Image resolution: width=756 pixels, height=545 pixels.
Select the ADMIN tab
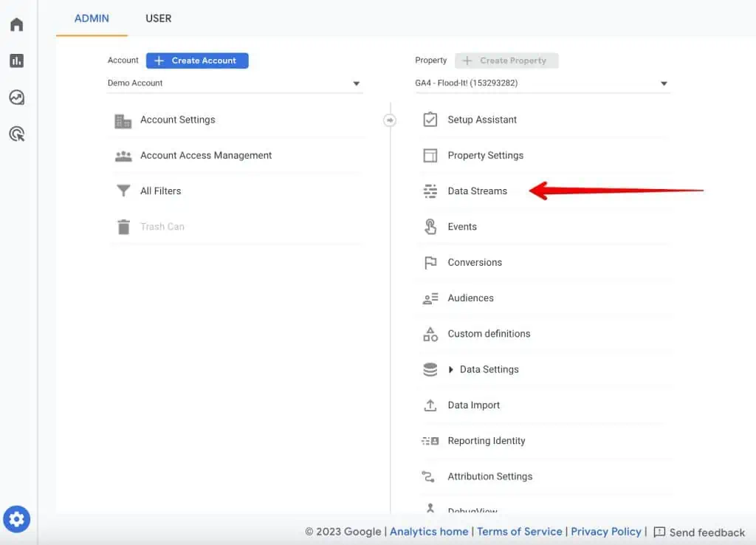pyautogui.click(x=91, y=18)
